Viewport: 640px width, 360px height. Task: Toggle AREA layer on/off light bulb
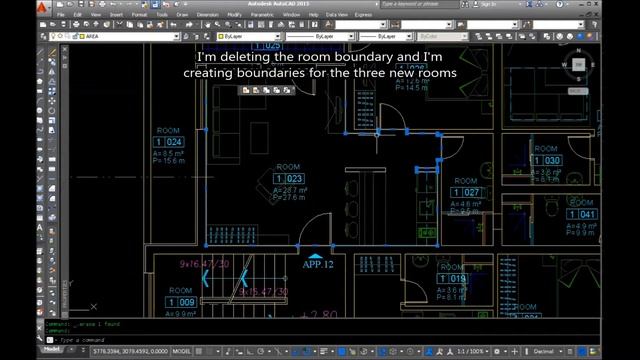(53, 36)
